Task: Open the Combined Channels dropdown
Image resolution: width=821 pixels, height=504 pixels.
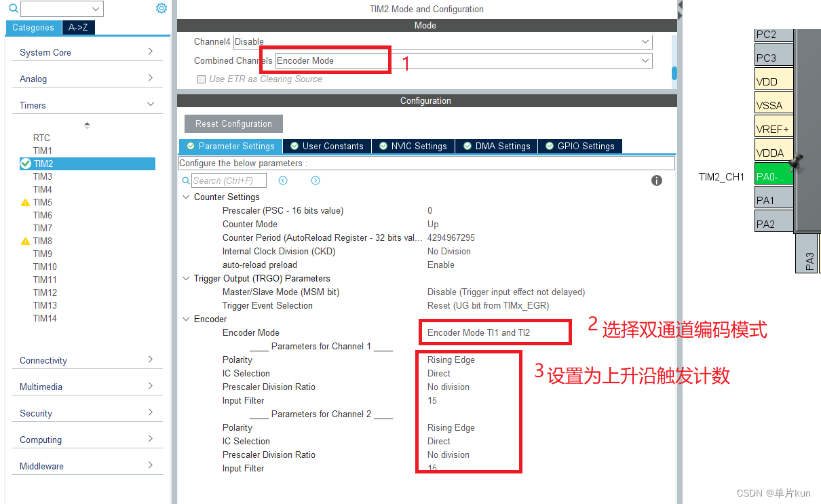Action: pyautogui.click(x=645, y=60)
